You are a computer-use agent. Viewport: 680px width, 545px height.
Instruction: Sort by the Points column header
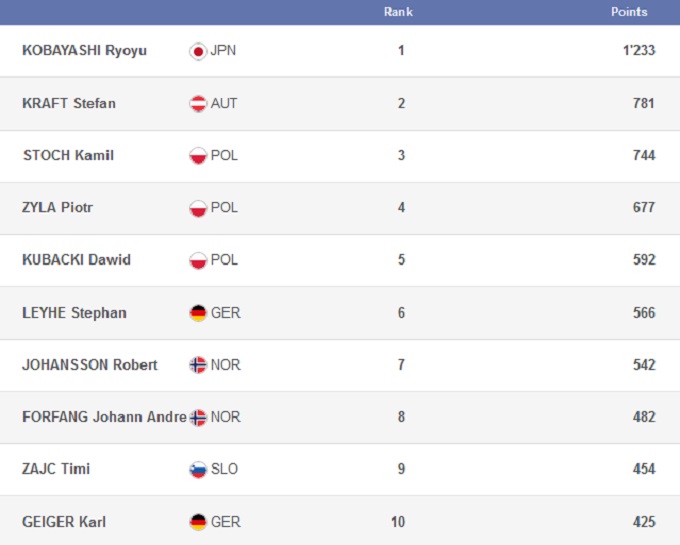click(629, 12)
